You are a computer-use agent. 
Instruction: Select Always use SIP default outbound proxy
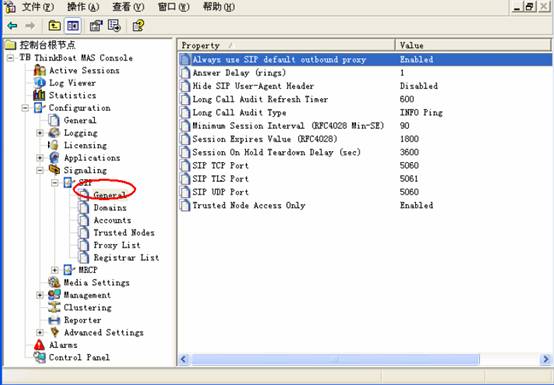[x=365, y=59]
